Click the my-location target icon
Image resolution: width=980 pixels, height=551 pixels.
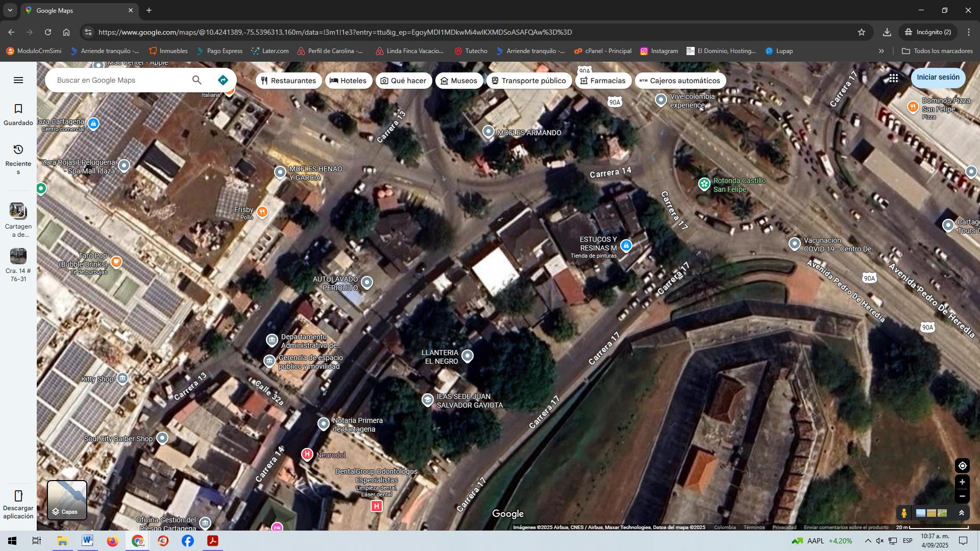click(962, 466)
